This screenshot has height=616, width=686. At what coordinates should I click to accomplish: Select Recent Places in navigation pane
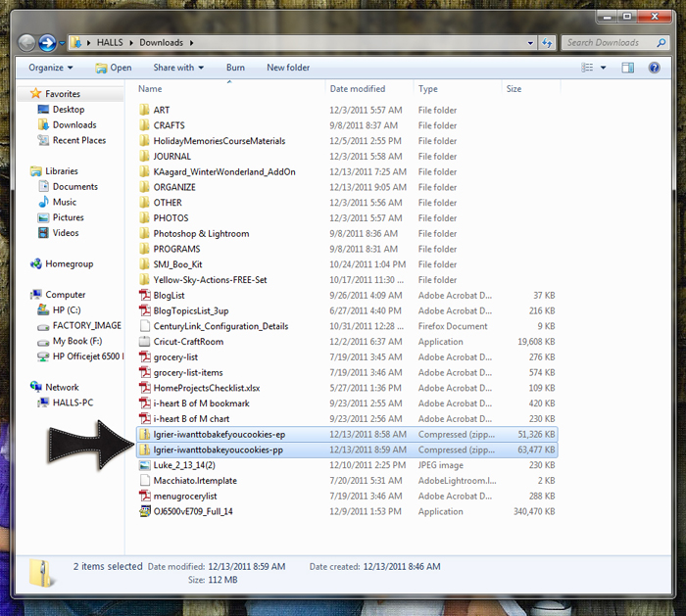click(79, 140)
